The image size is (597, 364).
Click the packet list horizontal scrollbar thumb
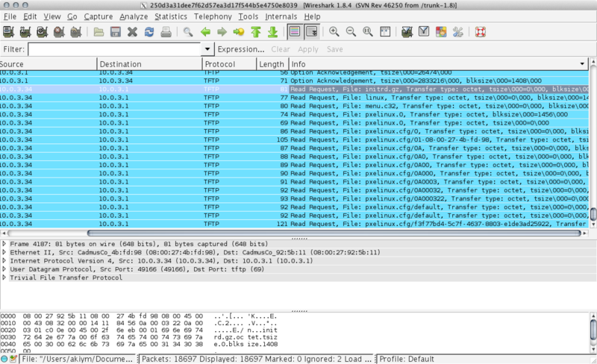334,233
